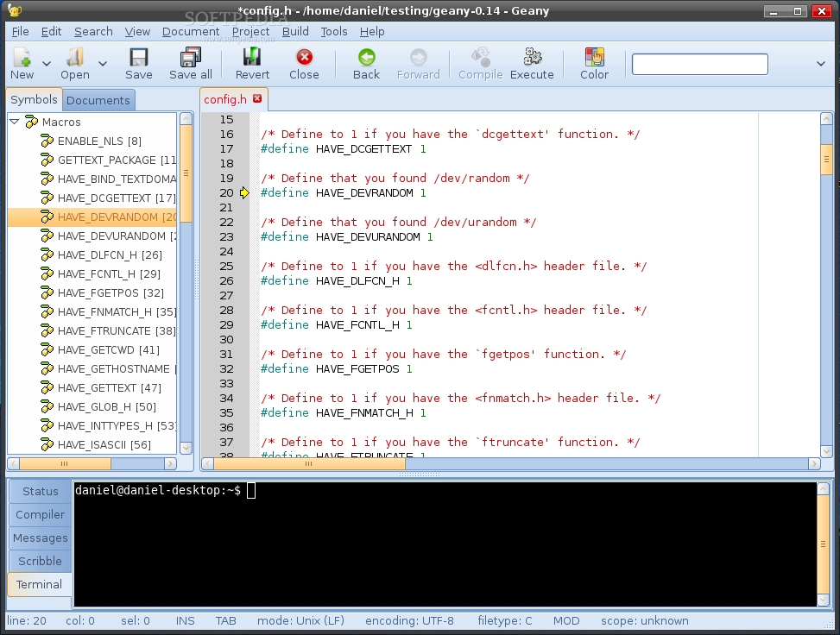Select HAVE_DLFCN_H [26] symbol

tap(110, 255)
